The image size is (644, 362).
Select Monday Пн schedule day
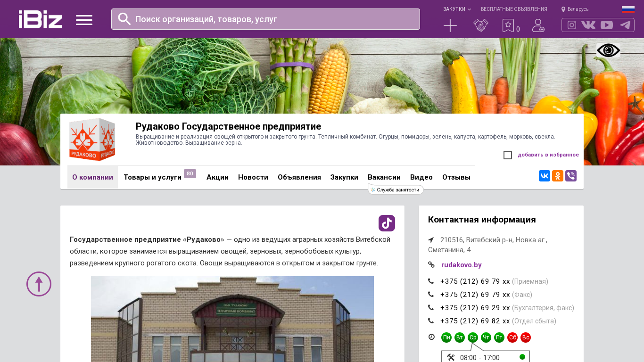446,337
